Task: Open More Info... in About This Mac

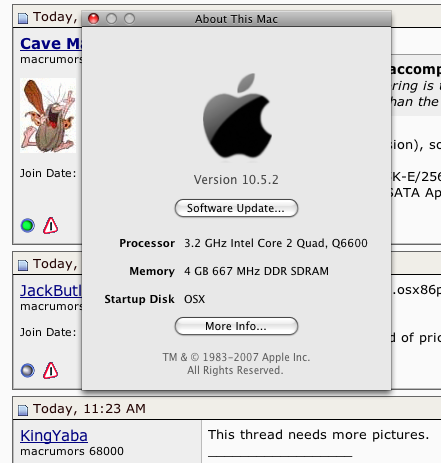Action: point(236,326)
